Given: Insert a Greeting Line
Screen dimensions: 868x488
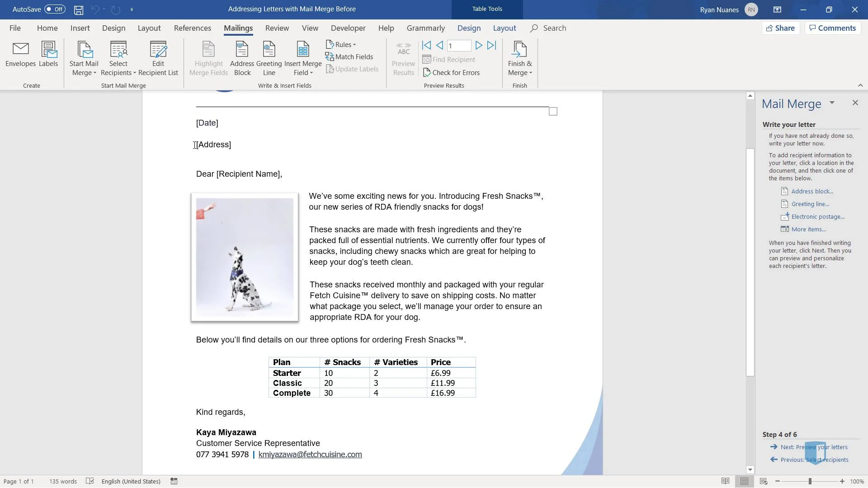Looking at the screenshot, I should 269,59.
